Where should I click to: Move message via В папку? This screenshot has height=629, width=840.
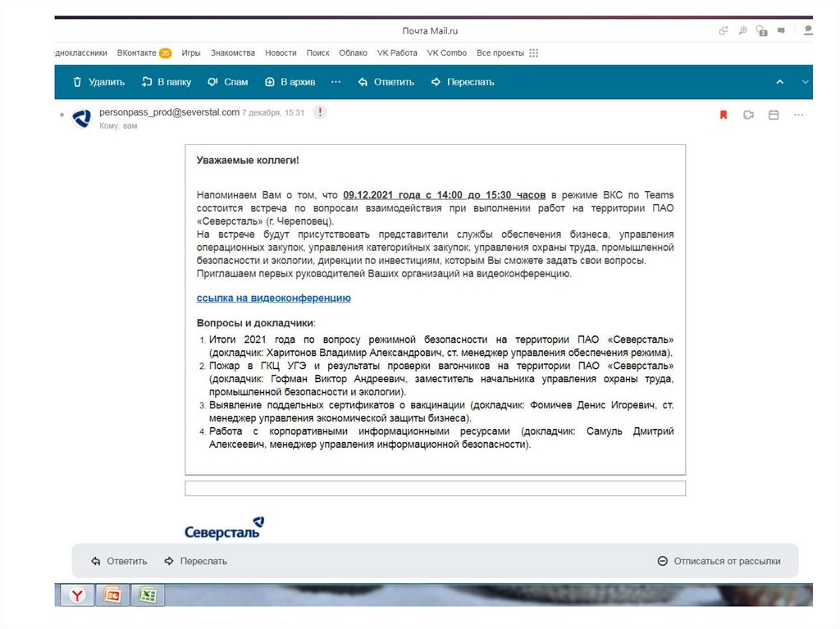166,82
